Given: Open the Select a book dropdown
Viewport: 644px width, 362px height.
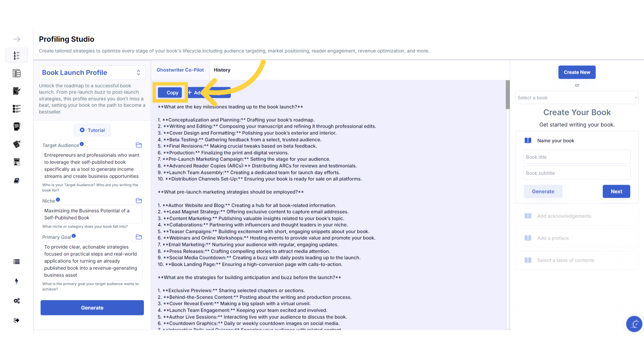Looking at the screenshot, I should pos(577,98).
